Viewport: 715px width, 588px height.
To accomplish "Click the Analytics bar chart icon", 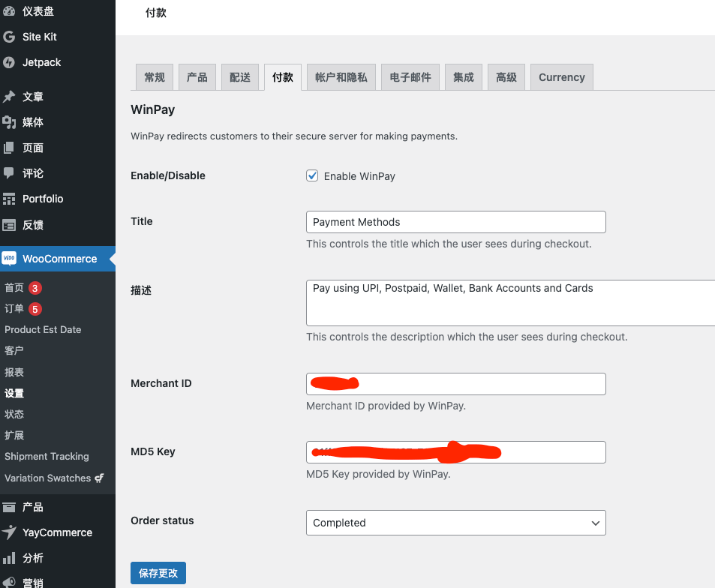I will coord(9,558).
